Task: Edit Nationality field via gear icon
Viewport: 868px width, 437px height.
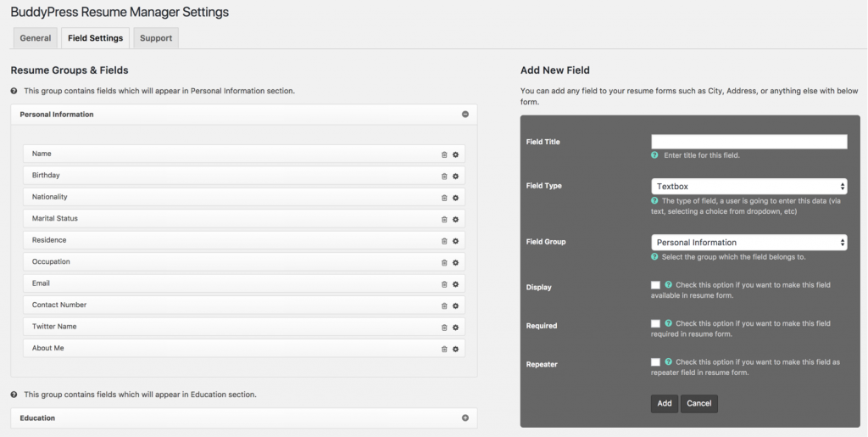Action: click(x=455, y=199)
